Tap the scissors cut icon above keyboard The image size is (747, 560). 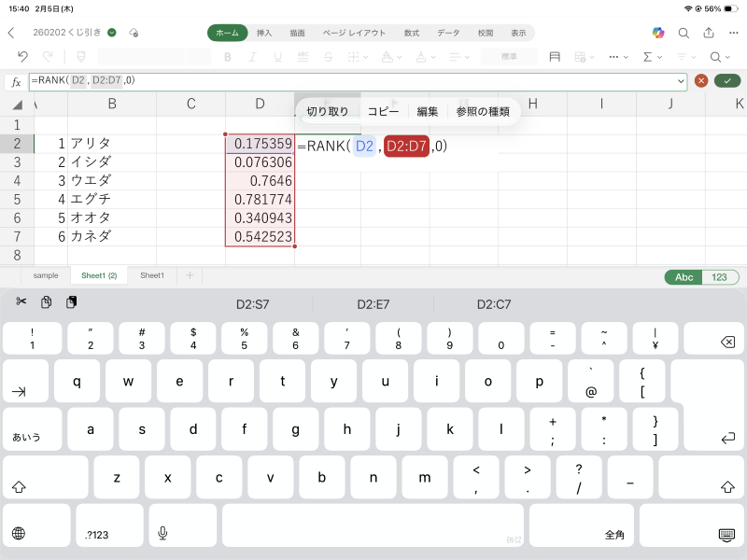point(21,302)
